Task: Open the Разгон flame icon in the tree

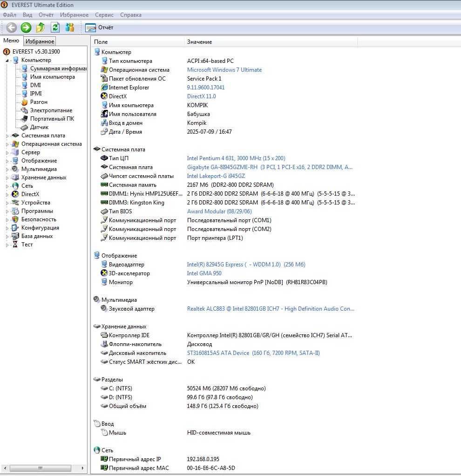Action: [x=25, y=102]
